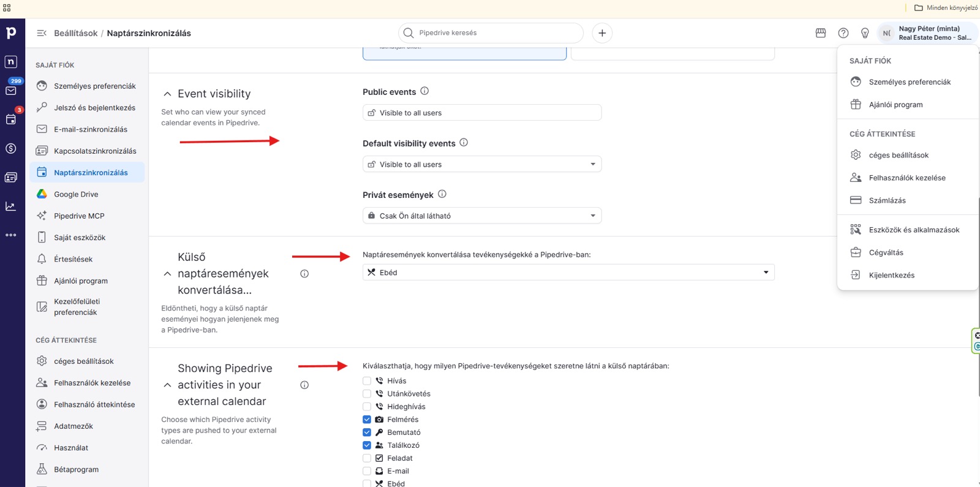The width and height of the screenshot is (980, 487).
Task: Collapse the Külső naptáresemények konvertálása section
Action: [x=167, y=274]
